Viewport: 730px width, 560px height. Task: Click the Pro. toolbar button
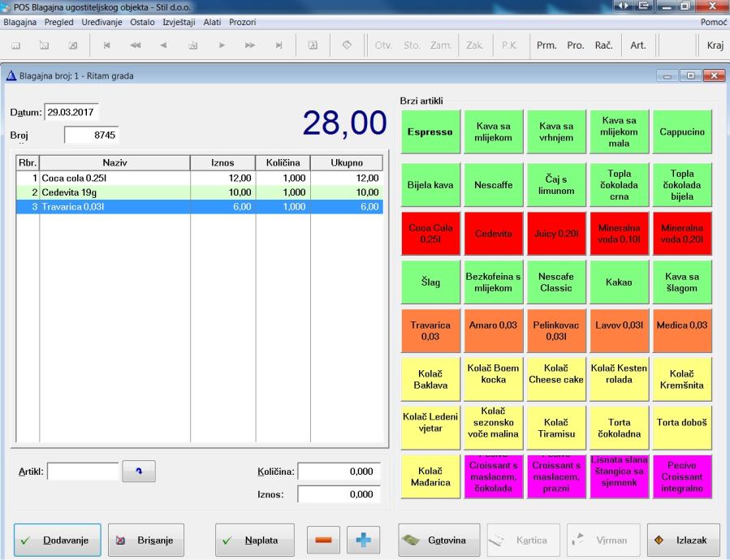point(576,45)
